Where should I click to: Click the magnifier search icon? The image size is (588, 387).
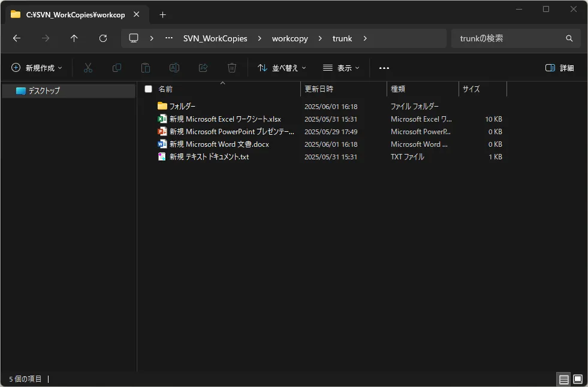(x=569, y=38)
